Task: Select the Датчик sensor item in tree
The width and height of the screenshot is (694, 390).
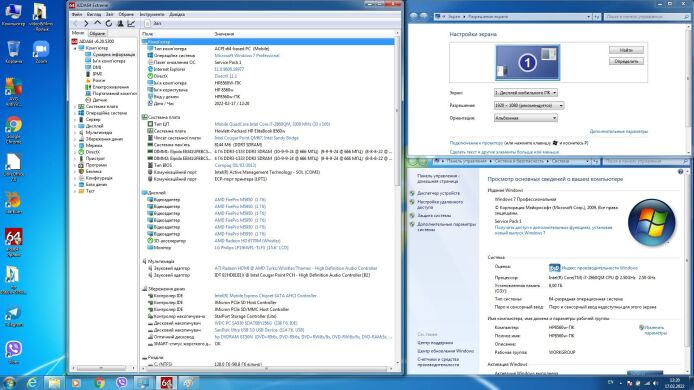Action: pyautogui.click(x=100, y=100)
